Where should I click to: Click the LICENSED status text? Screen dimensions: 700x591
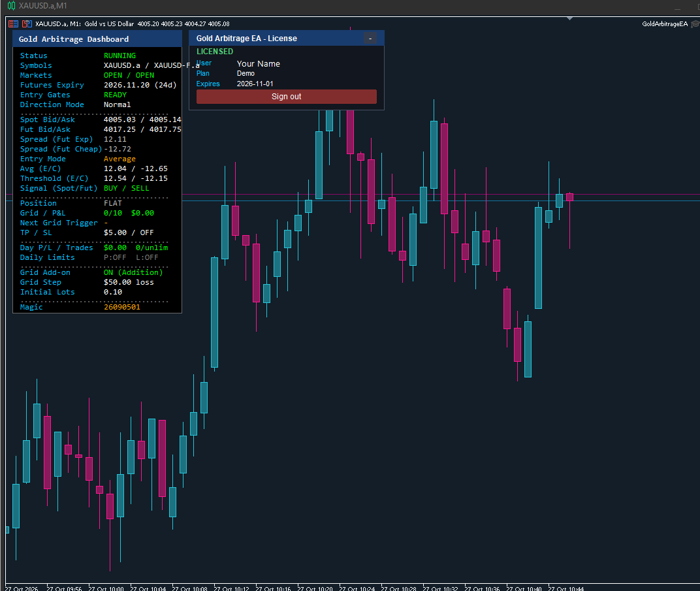pyautogui.click(x=215, y=52)
